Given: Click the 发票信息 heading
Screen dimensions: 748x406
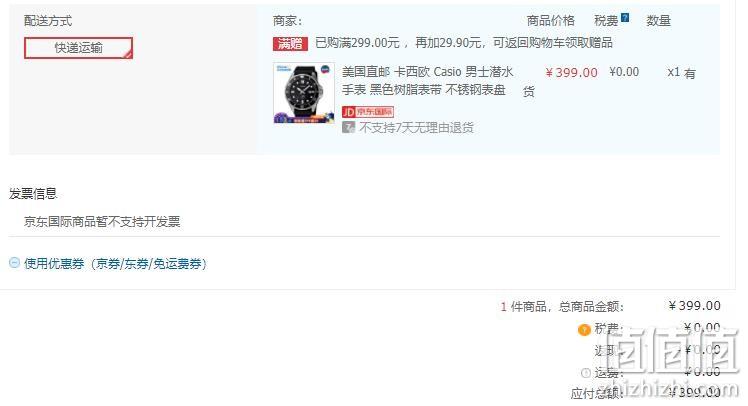Looking at the screenshot, I should coord(33,193).
